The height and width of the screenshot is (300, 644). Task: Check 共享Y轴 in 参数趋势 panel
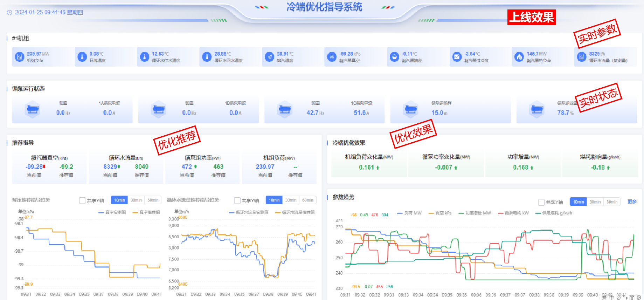(x=541, y=202)
